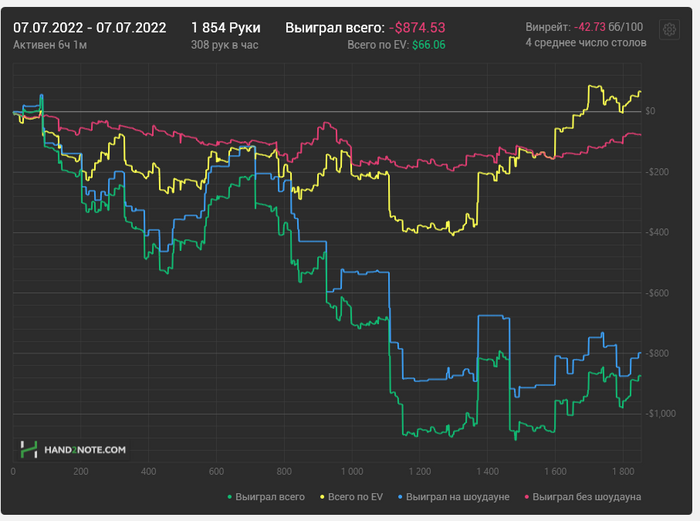Click the green legend dot for Выиграл всего
The image size is (700, 521).
click(x=230, y=497)
